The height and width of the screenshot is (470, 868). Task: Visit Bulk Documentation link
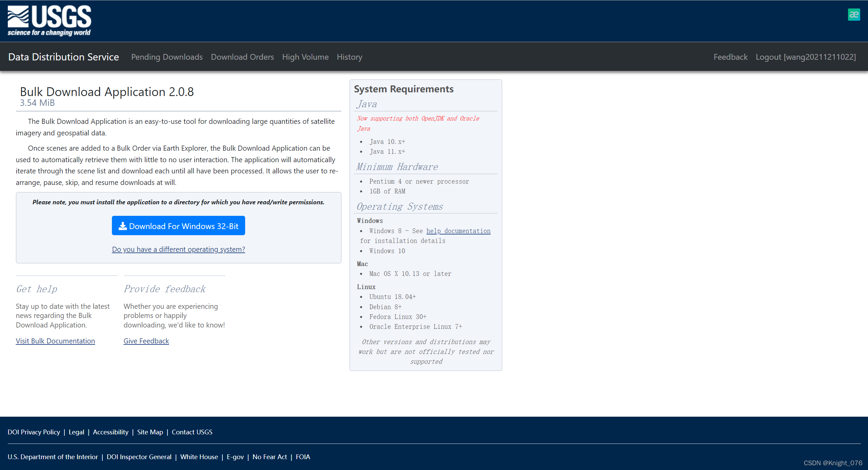55,341
